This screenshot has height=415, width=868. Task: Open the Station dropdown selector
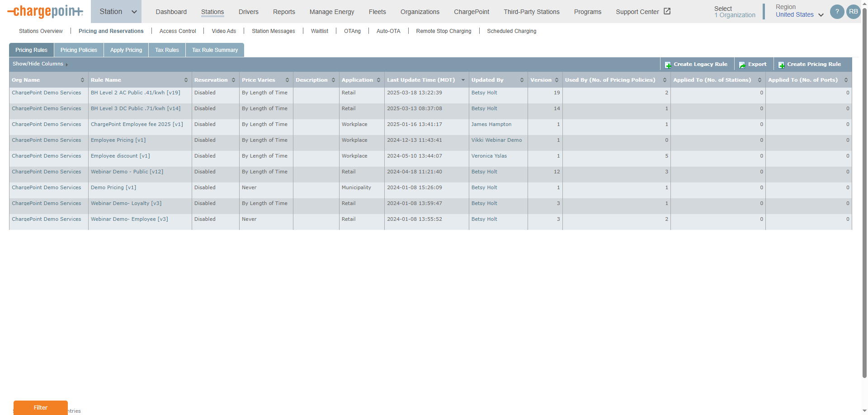(x=116, y=12)
